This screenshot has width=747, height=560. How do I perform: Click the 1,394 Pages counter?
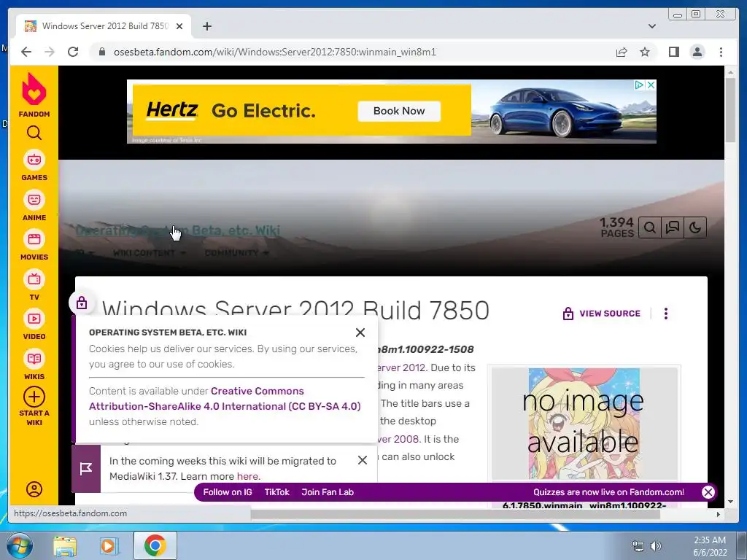click(616, 227)
